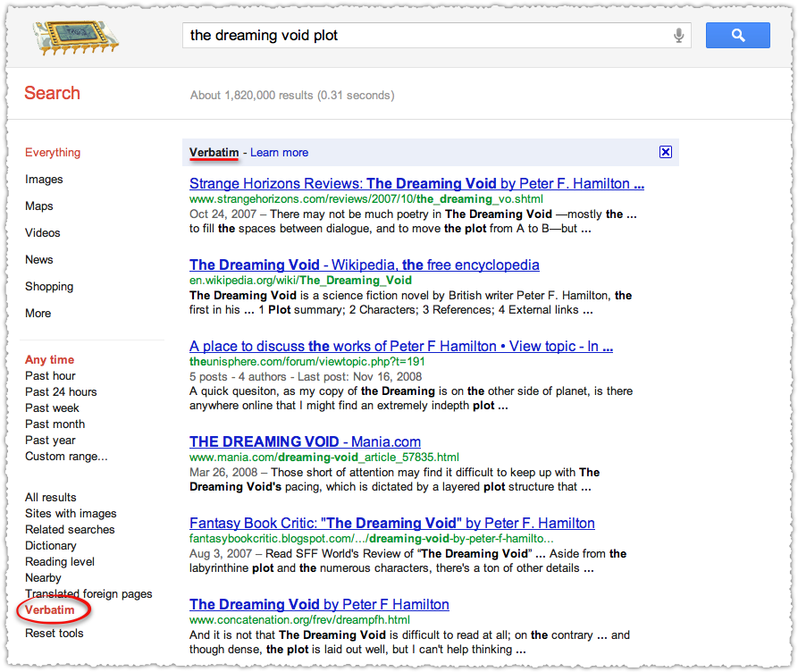Open THE DREAMING VOID Mania.com result

coord(306,441)
